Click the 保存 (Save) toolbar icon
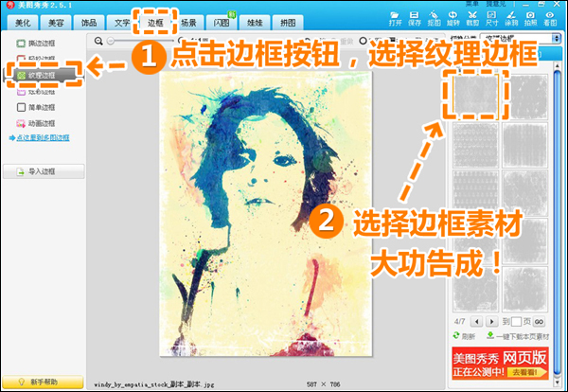The height and width of the screenshot is (392, 568). [x=413, y=18]
